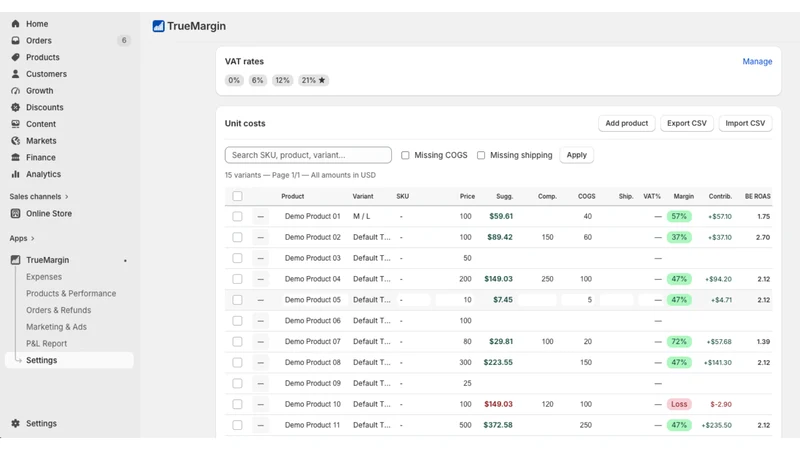This screenshot has width=800, height=450.
Task: Select the checkbox for Demo Product 01
Action: (x=237, y=216)
